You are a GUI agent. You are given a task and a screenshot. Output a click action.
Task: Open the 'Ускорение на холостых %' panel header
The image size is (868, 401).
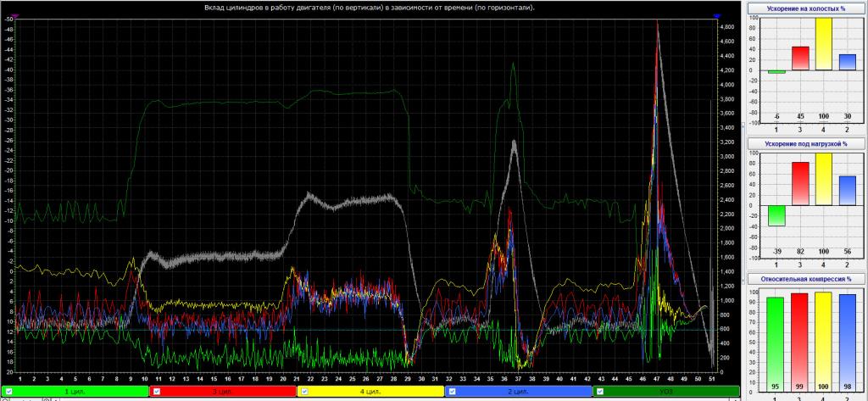tap(807, 8)
